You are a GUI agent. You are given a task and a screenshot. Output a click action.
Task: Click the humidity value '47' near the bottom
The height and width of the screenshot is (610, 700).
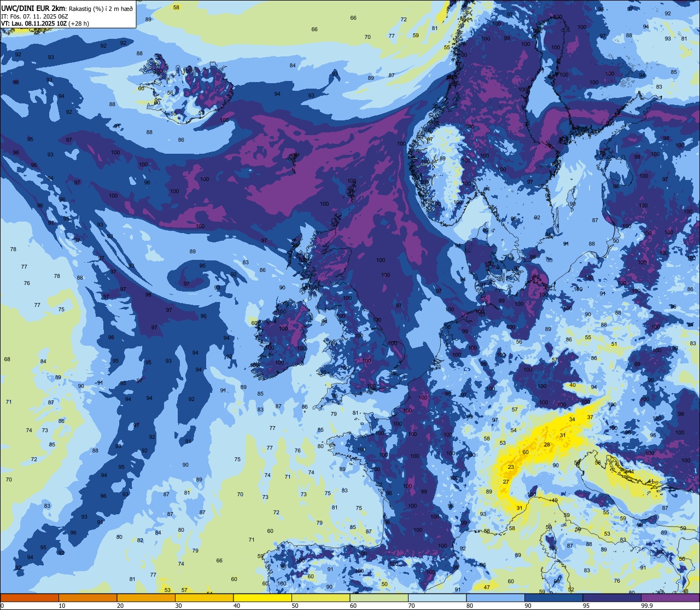coord(487,587)
